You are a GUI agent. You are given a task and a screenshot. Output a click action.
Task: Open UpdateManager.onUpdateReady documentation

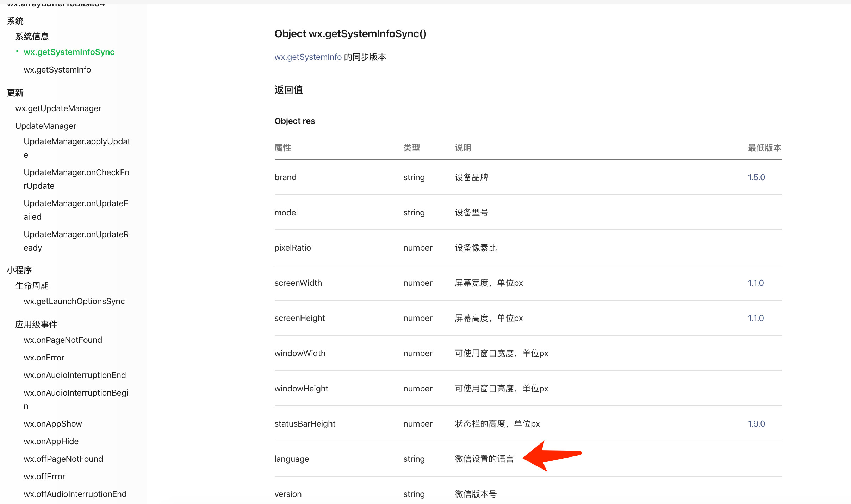76,241
